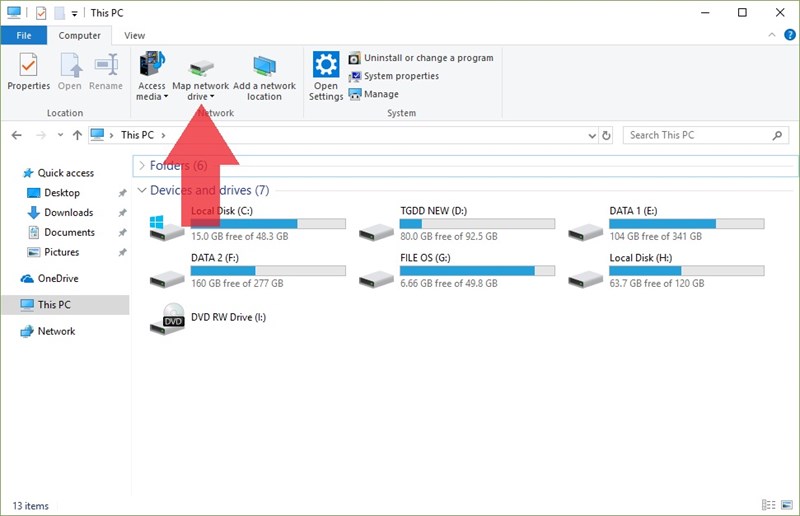Select the FILE OS (G:) drive
This screenshot has height=516, width=800.
(457, 271)
